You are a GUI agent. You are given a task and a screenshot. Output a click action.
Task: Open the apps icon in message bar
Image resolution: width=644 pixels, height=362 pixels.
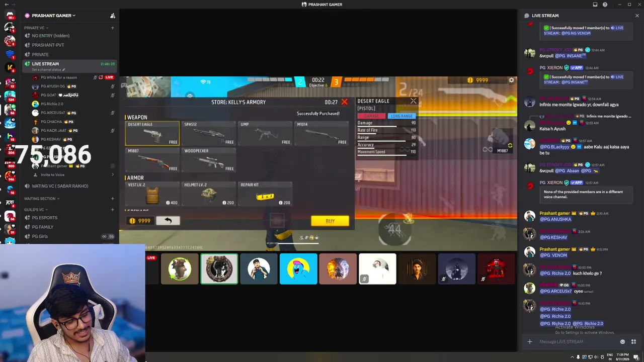(x=633, y=342)
